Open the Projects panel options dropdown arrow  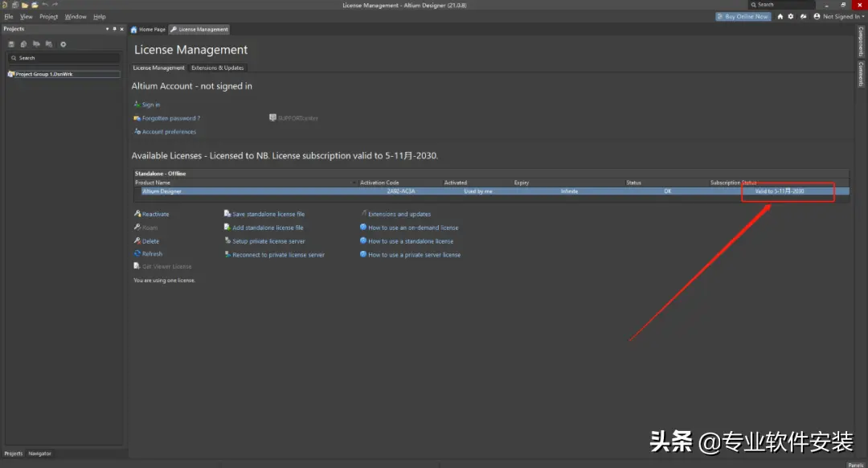point(108,29)
